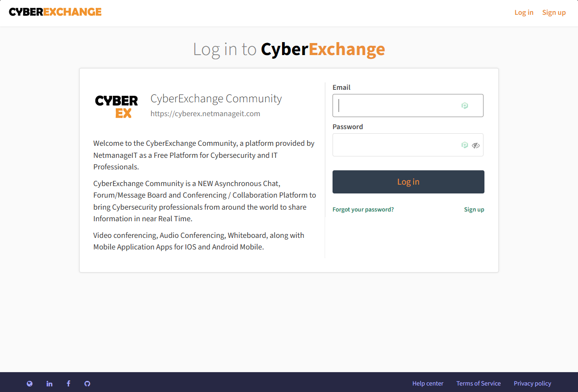Click password manager icon in Password field
Viewport: 578px width, 392px height.
click(465, 145)
